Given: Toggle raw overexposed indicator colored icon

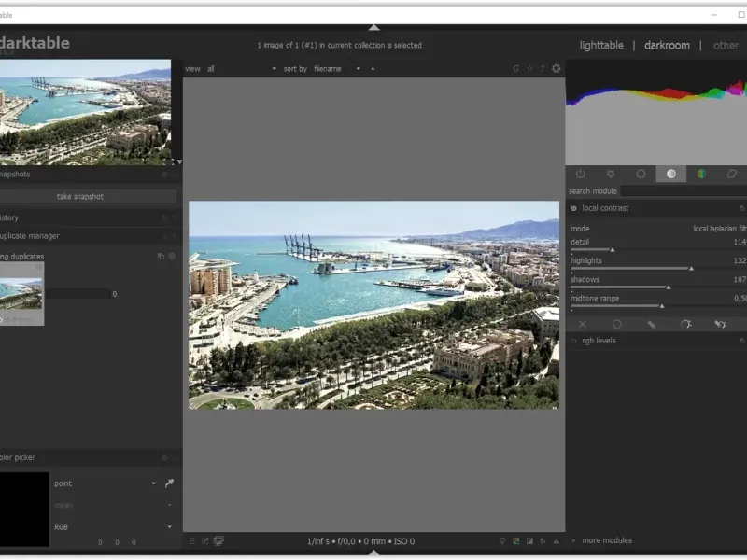Looking at the screenshot, I should (x=516, y=541).
